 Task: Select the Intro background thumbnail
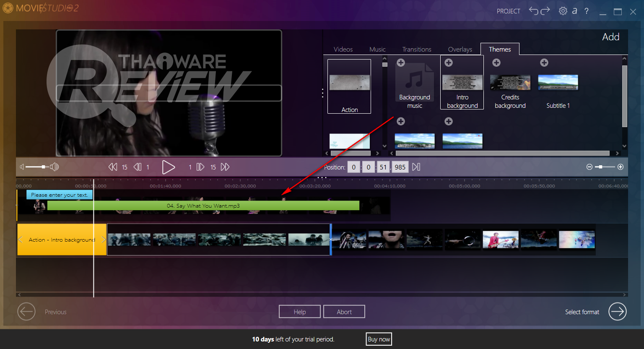pos(462,82)
